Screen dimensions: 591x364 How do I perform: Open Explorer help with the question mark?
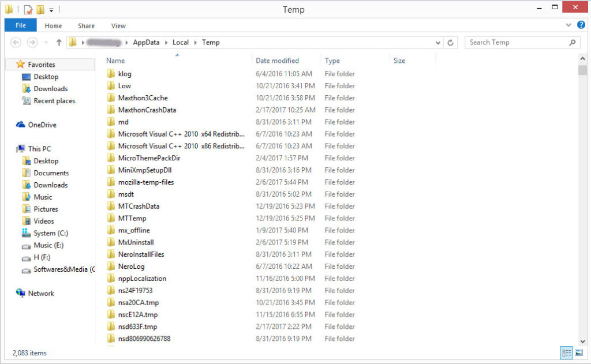click(581, 25)
